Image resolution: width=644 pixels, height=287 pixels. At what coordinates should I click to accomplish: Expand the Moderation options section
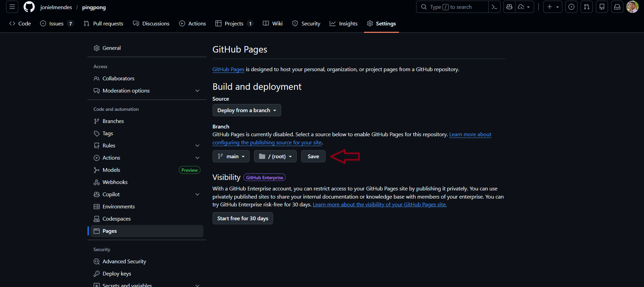pos(197,91)
